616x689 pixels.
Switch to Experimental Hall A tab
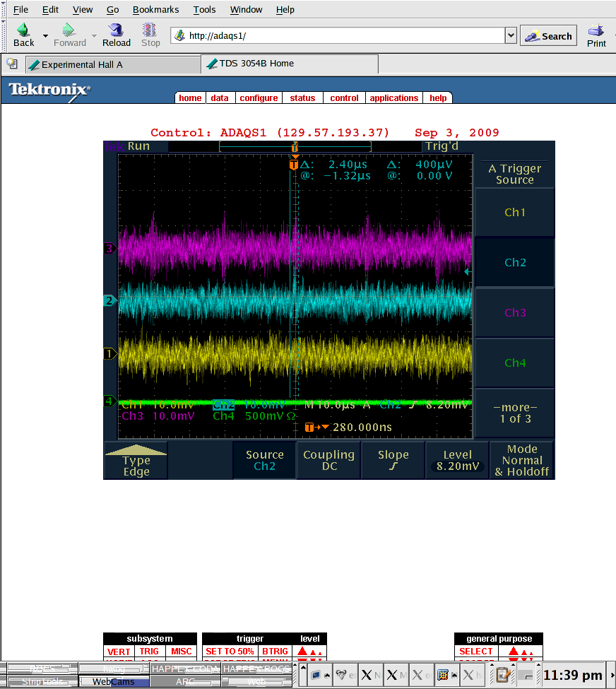pyautogui.click(x=113, y=65)
